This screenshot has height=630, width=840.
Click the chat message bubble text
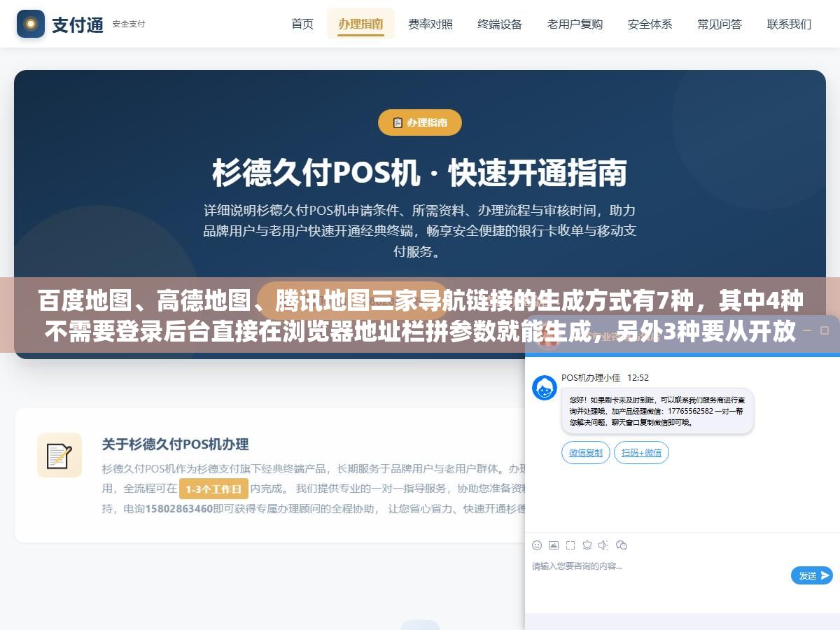click(657, 411)
